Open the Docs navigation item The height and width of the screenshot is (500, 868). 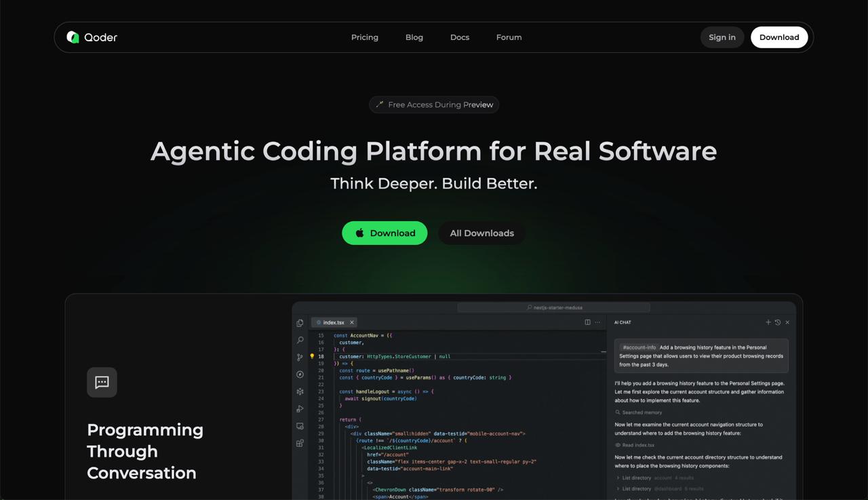coord(459,37)
